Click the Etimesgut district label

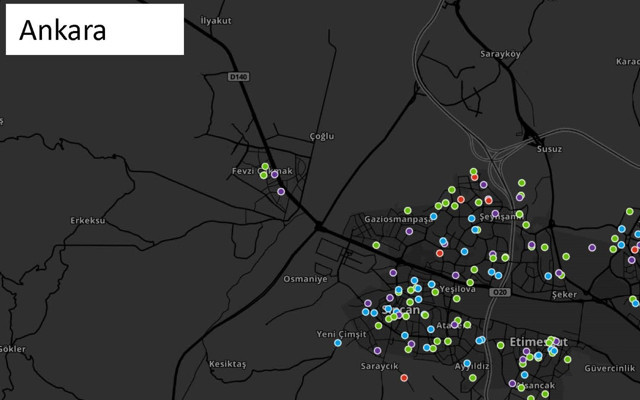pyautogui.click(x=538, y=342)
